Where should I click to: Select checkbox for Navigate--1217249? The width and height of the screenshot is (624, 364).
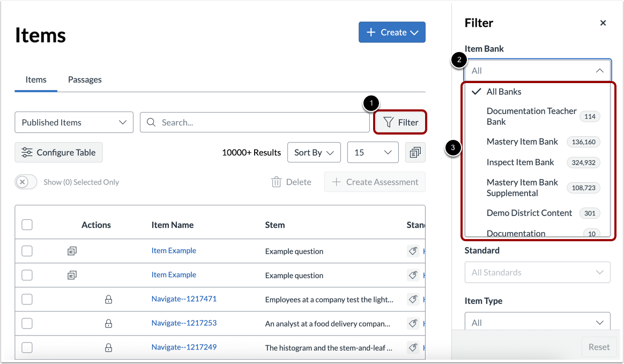pos(27,348)
